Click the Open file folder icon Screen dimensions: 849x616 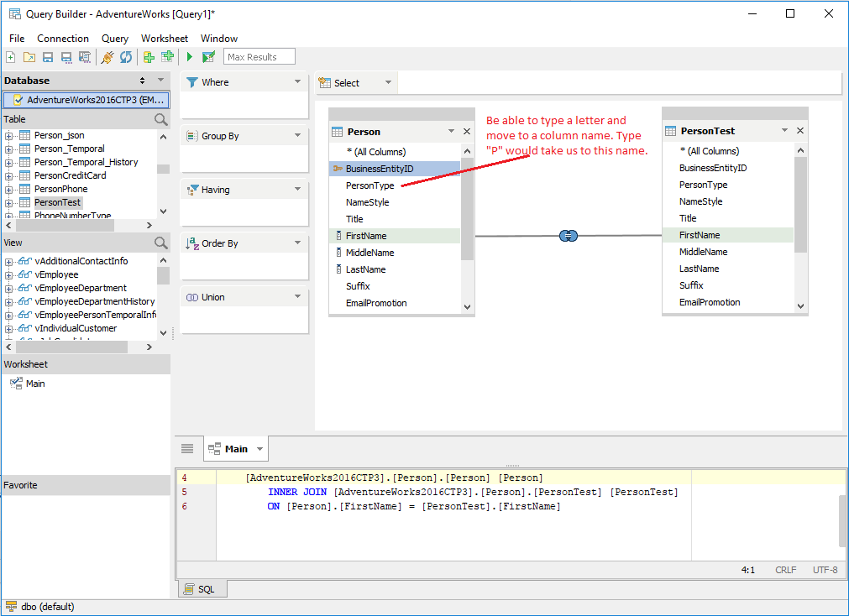[x=29, y=57]
